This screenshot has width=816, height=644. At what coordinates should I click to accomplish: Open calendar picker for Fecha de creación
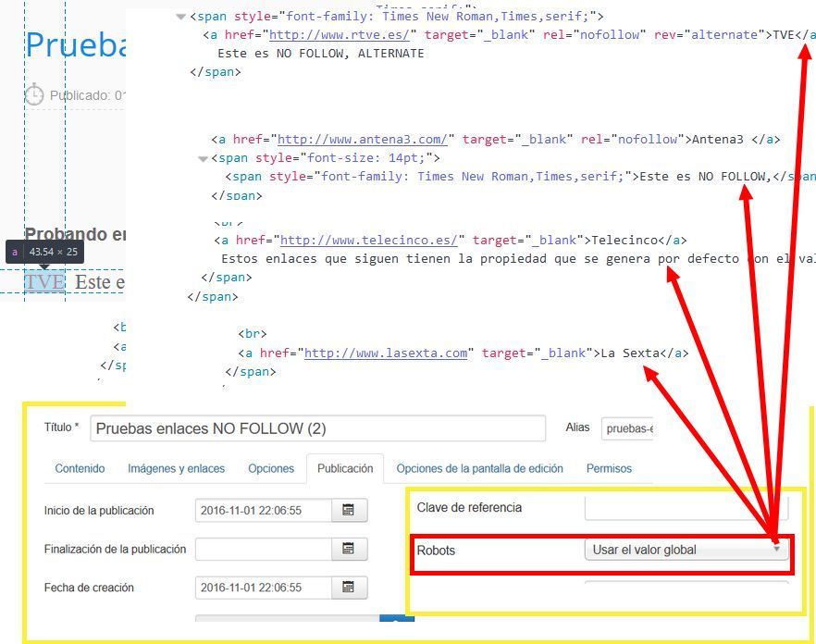[x=349, y=588]
